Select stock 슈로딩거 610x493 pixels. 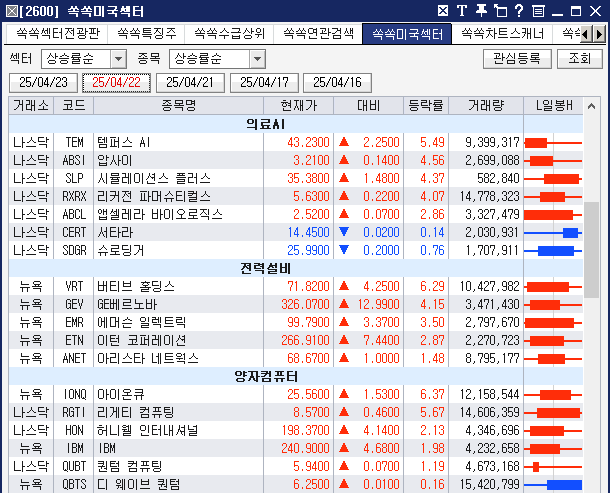121,250
